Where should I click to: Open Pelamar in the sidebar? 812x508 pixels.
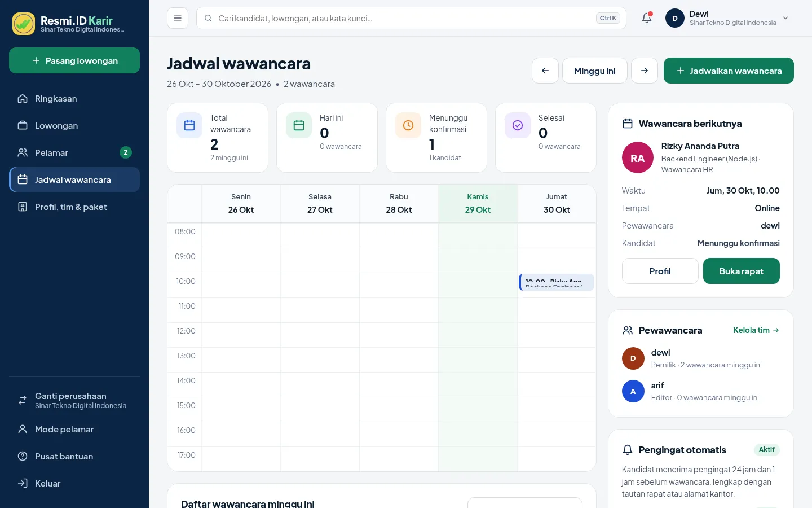click(x=74, y=152)
